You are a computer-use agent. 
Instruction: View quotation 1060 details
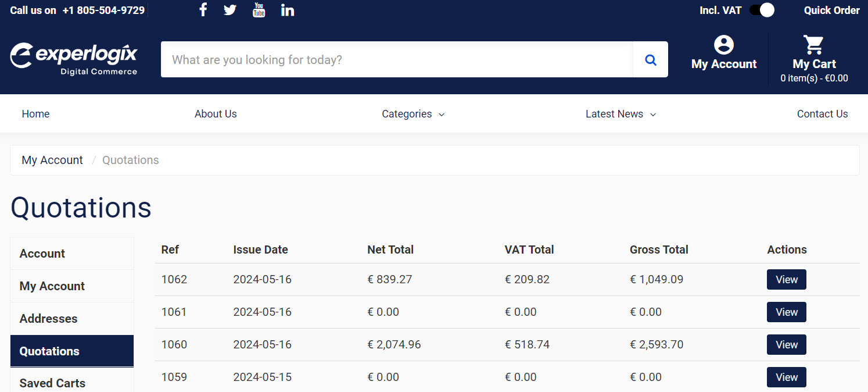coord(786,345)
